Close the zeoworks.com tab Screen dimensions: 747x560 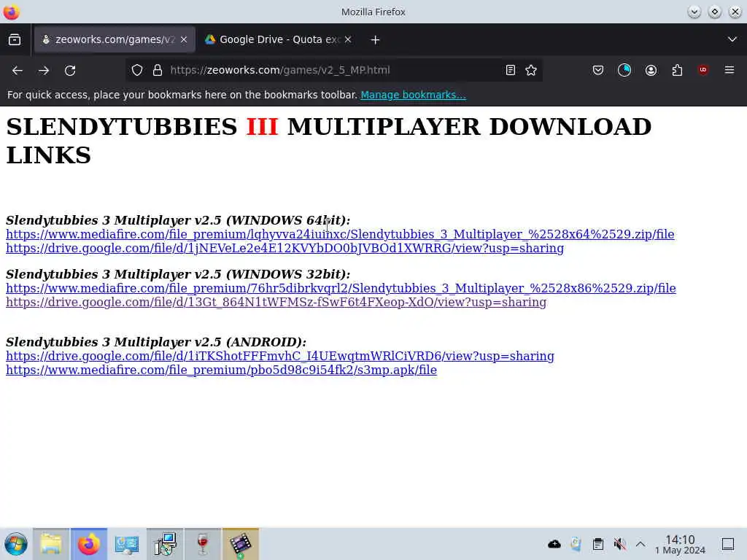184,39
